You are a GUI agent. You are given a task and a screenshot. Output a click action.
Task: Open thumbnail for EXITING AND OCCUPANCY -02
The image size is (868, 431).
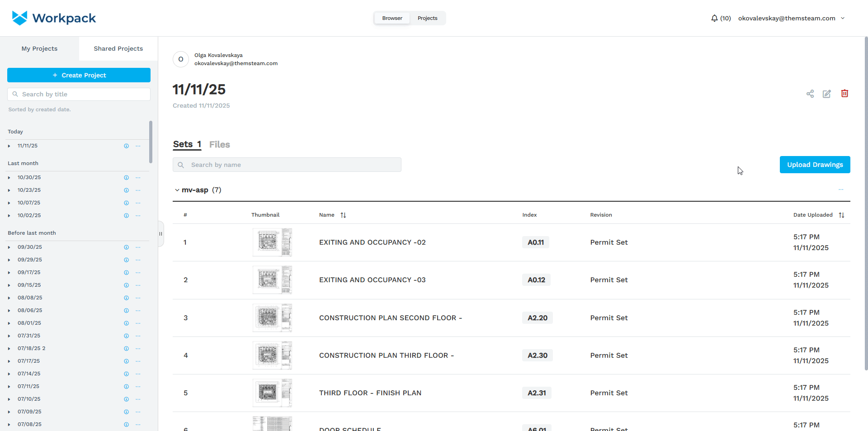pyautogui.click(x=272, y=242)
